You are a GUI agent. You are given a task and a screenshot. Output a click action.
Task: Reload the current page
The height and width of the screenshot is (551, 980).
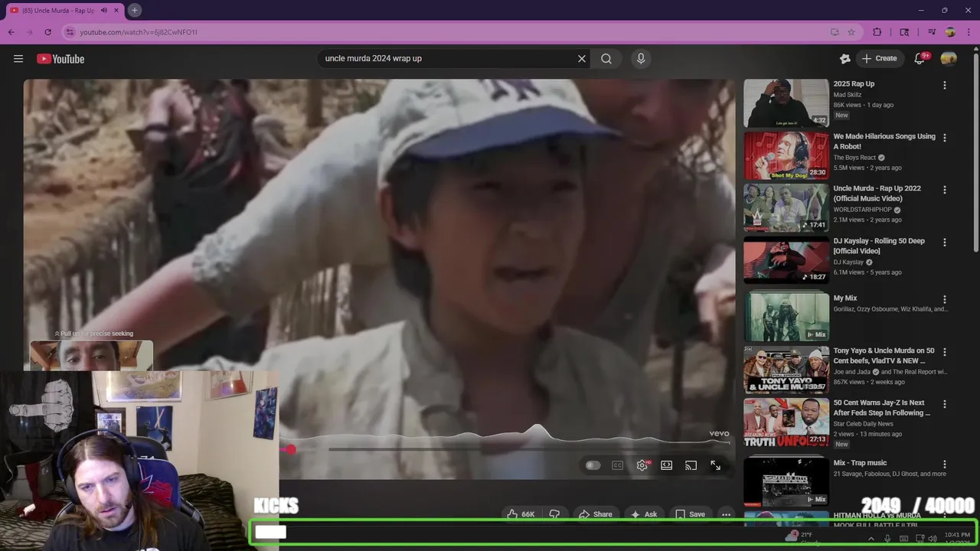(x=47, y=32)
